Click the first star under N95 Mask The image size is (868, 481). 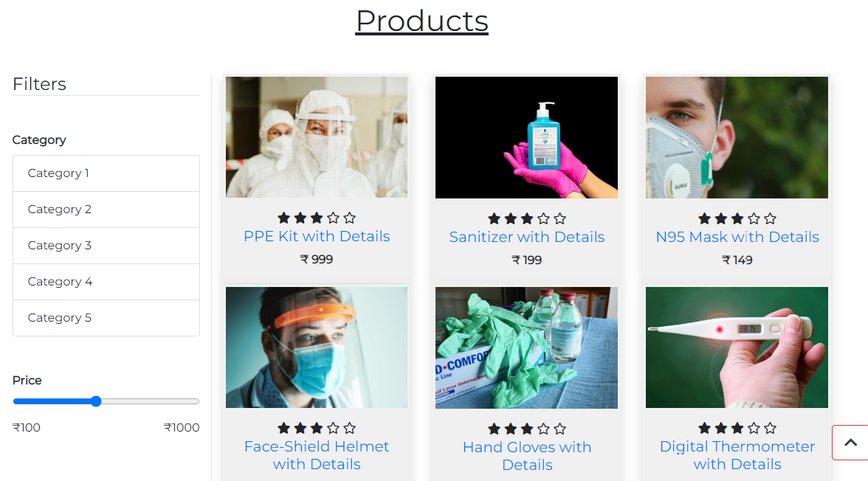click(705, 218)
